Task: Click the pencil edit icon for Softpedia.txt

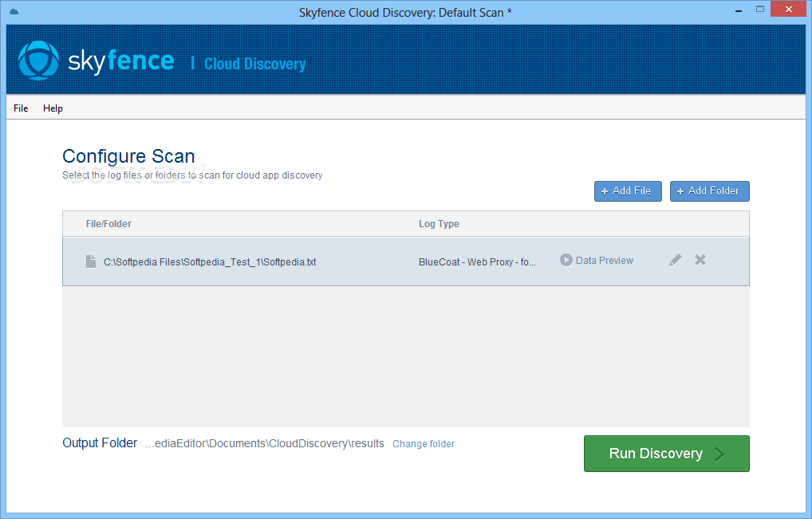Action: click(x=676, y=260)
